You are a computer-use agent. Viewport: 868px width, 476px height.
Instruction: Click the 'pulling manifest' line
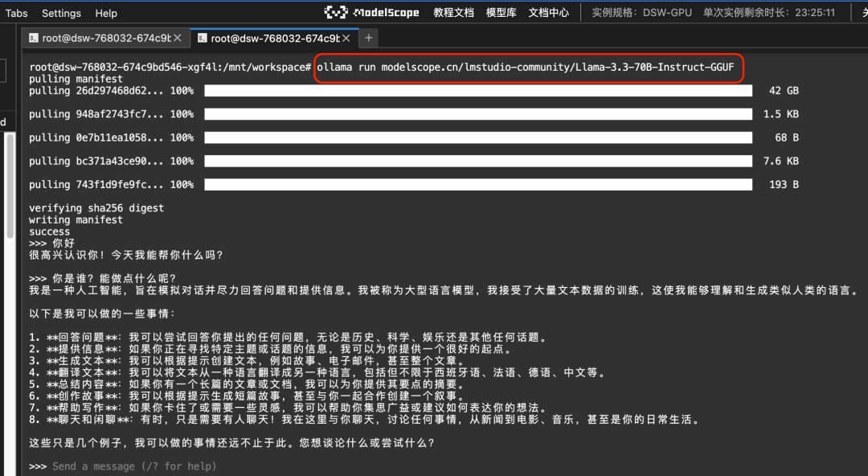[76, 79]
